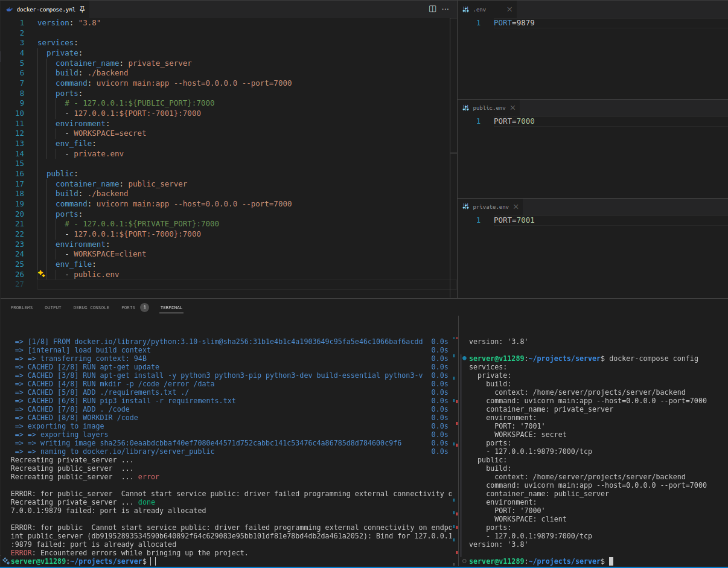The image size is (728, 568).
Task: Close the private.env tab
Action: (516, 206)
